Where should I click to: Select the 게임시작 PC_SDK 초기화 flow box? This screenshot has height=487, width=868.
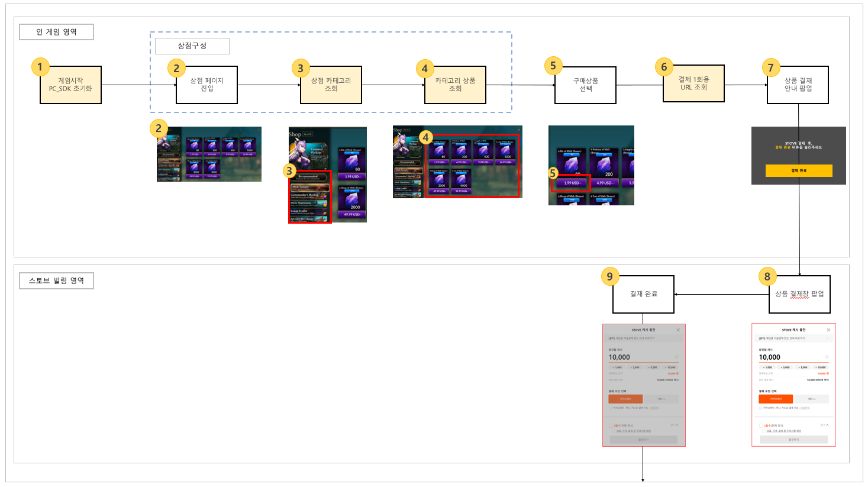70,85
